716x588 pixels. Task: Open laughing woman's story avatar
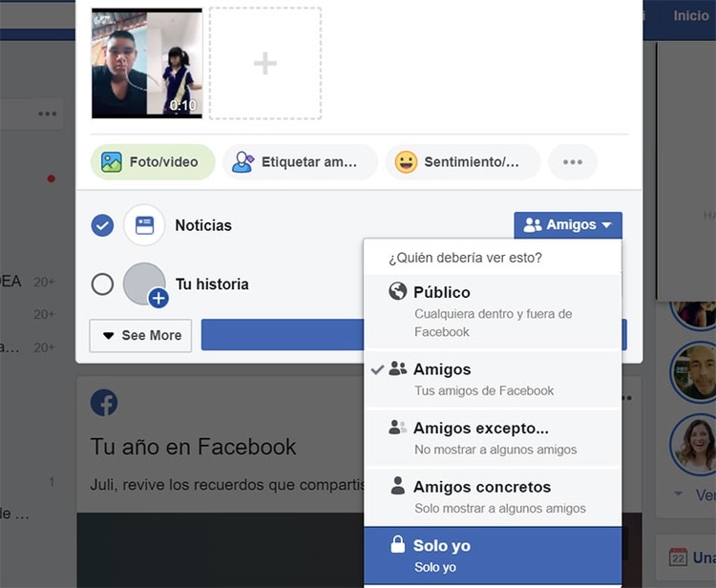696,445
